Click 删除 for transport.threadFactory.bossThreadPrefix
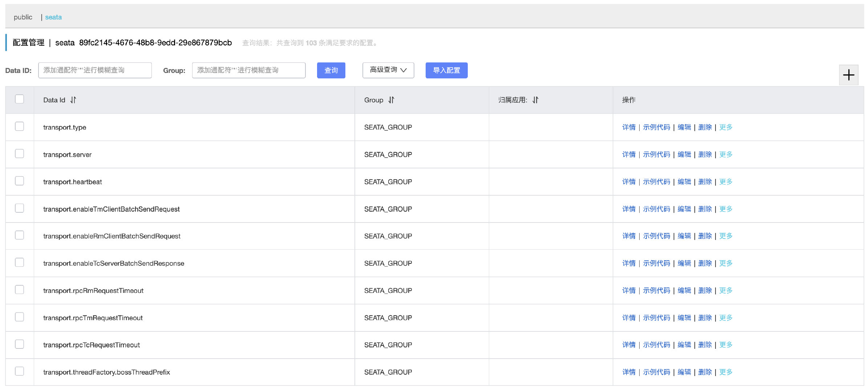 (x=705, y=372)
